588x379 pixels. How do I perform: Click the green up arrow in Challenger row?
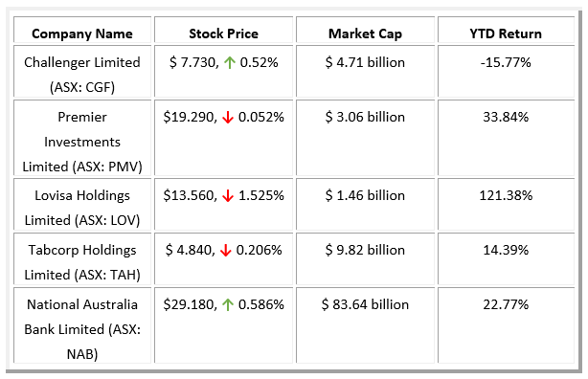(229, 62)
